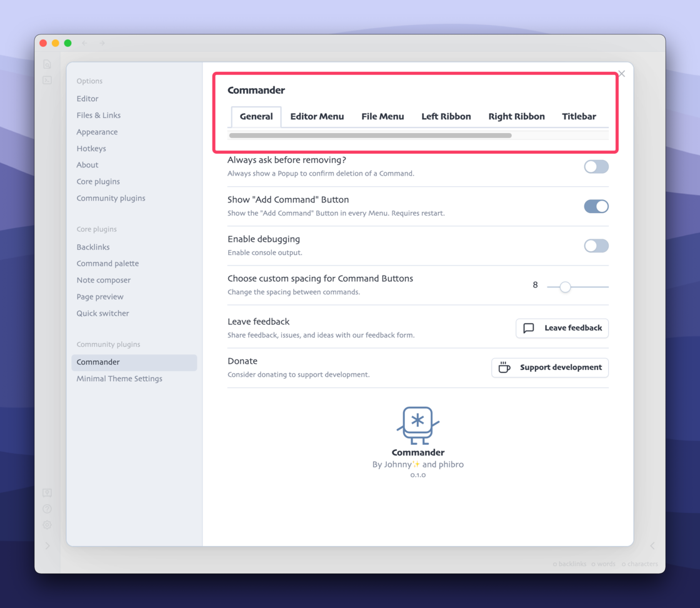Click the 0 characters status bar entry
The height and width of the screenshot is (608, 700).
click(639, 564)
